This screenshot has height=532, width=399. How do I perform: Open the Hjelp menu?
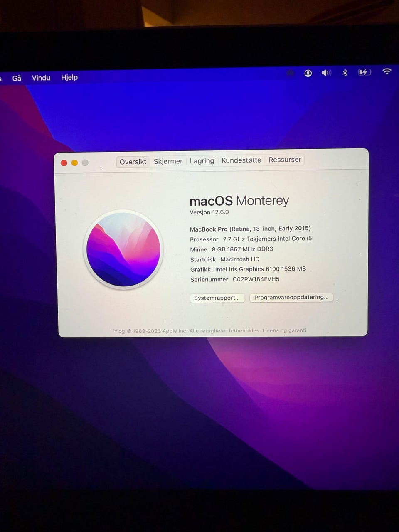pyautogui.click(x=69, y=77)
